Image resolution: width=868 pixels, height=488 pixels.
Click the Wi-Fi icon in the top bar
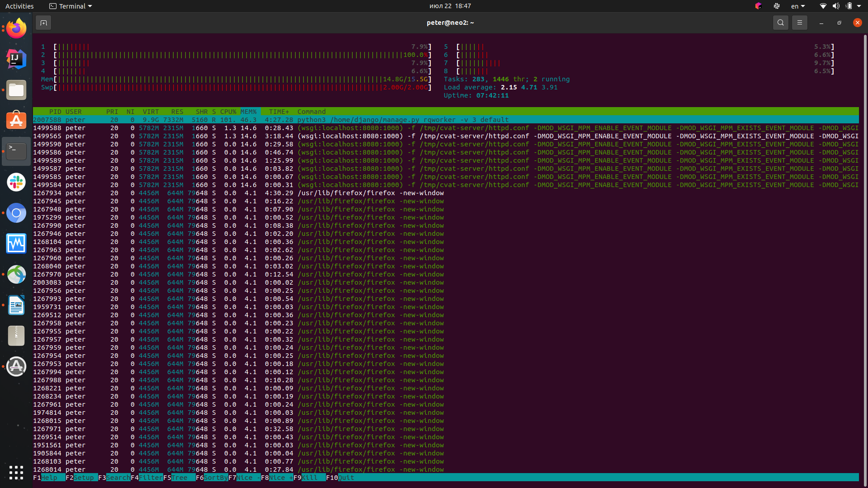click(823, 6)
